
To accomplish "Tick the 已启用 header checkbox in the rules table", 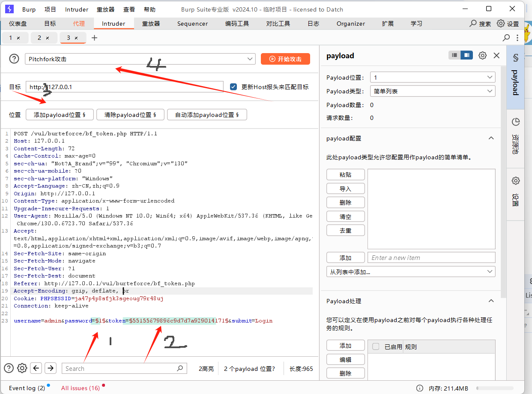I will point(376,346).
